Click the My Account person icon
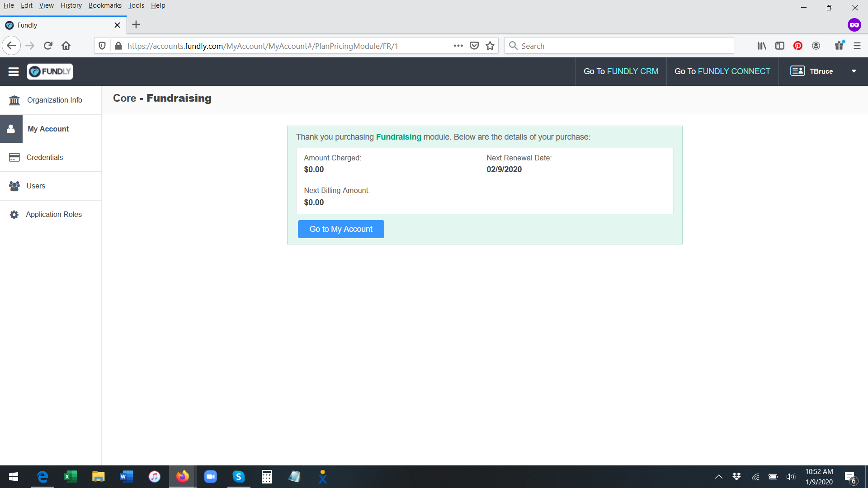This screenshot has height=488, width=868. click(11, 129)
